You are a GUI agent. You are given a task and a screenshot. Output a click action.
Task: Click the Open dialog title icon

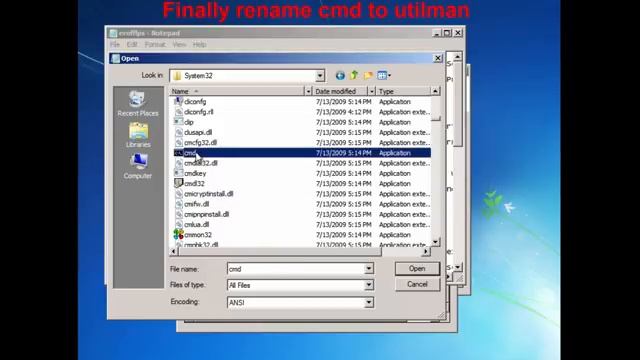tap(116, 58)
